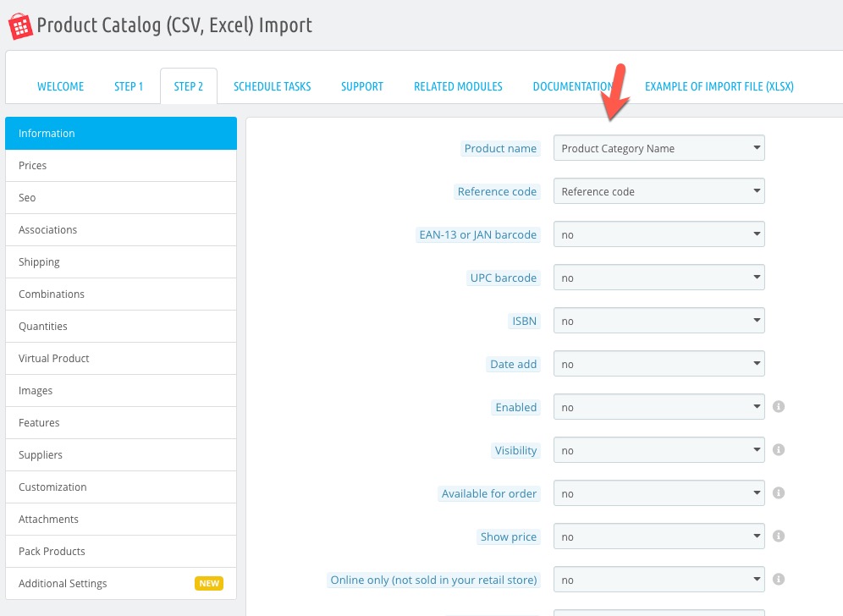
Task: Switch to the Welcome tab
Action: pos(60,86)
